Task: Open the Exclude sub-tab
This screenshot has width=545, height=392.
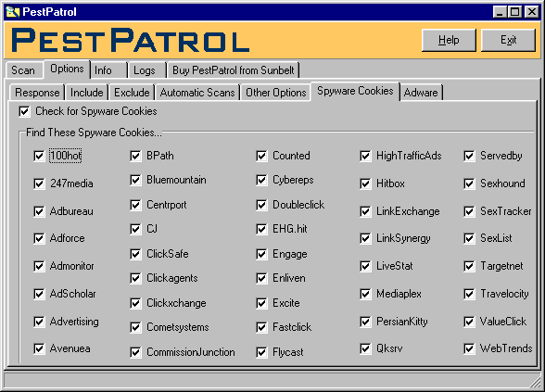Action: tap(132, 93)
